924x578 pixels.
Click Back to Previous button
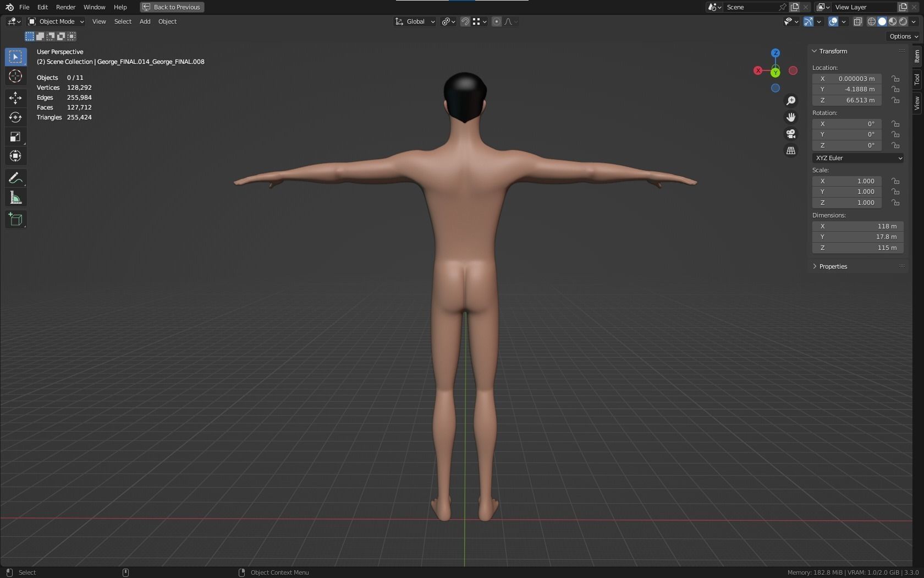pyautogui.click(x=172, y=7)
